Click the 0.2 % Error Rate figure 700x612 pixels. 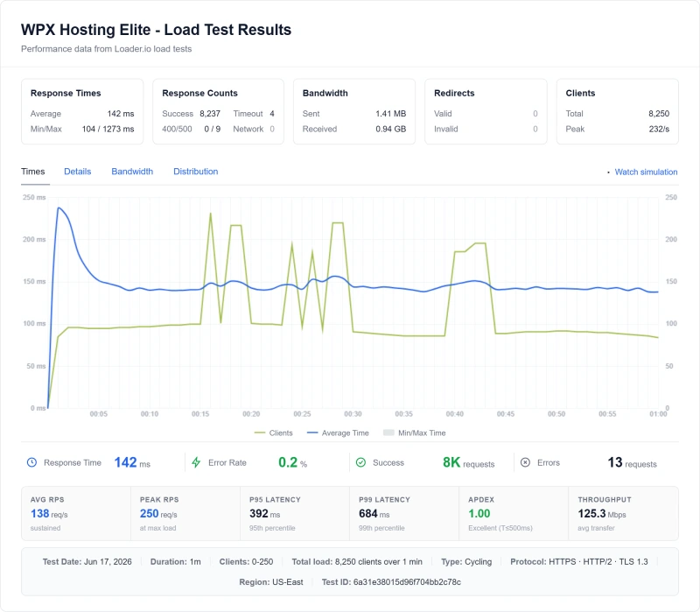coord(293,462)
